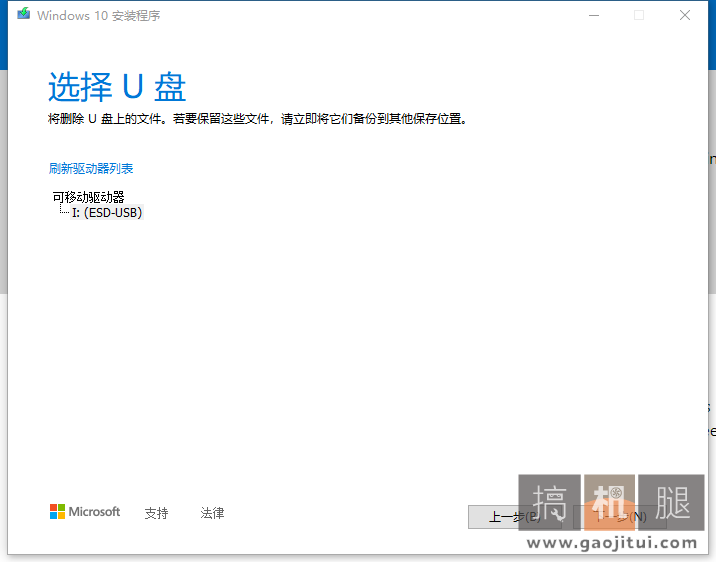716x562 pixels.
Task: Click the 选择 U 盘 heading
Action: 117,87
